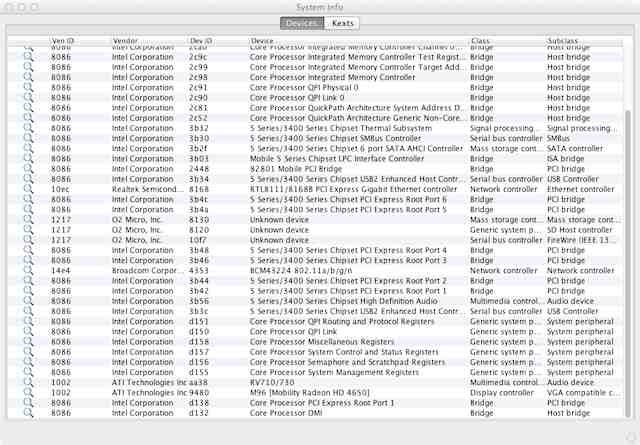The image size is (640, 445).
Task: Click magnifier icon for SATA AHCI Controller row
Action: tap(28, 149)
